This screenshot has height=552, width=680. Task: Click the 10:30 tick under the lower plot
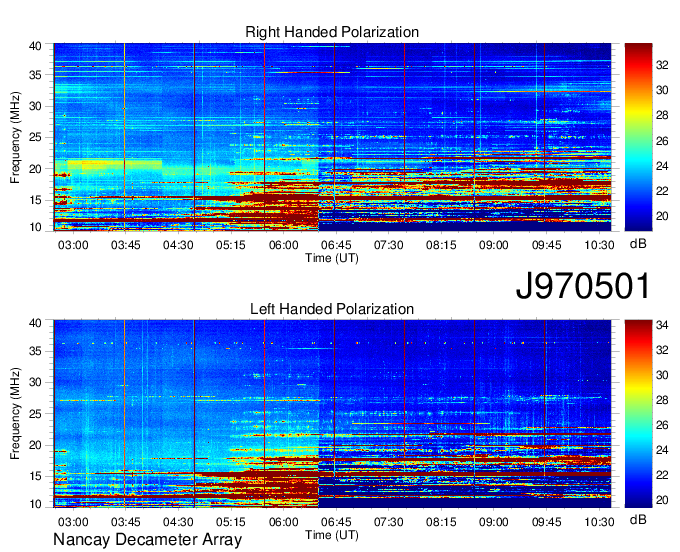tap(599, 522)
